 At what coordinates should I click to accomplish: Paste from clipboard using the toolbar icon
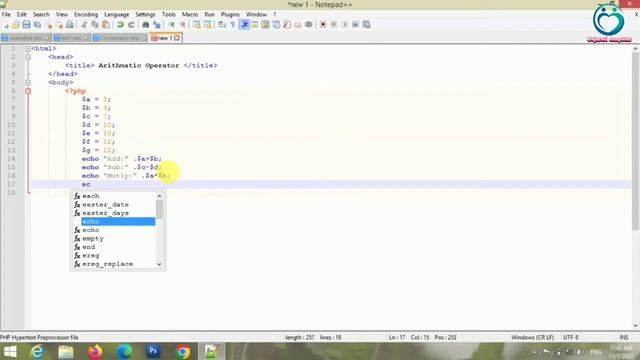click(x=106, y=24)
